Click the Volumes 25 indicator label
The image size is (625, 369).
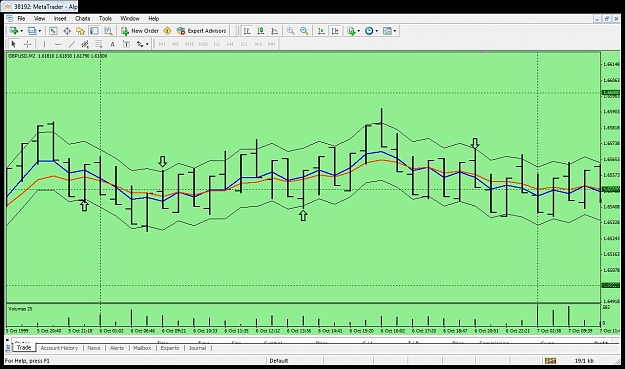pyautogui.click(x=20, y=309)
